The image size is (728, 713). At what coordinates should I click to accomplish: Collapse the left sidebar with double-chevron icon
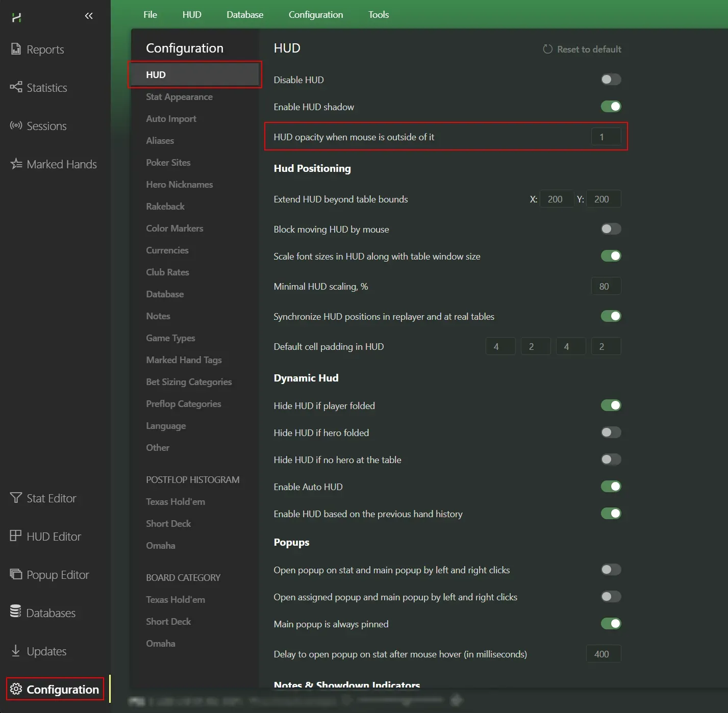coord(89,16)
